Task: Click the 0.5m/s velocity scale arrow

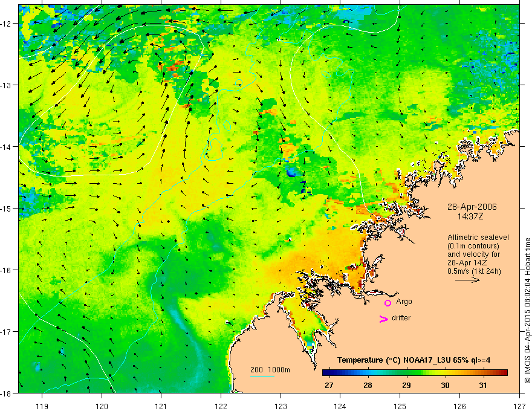Action: (x=467, y=280)
